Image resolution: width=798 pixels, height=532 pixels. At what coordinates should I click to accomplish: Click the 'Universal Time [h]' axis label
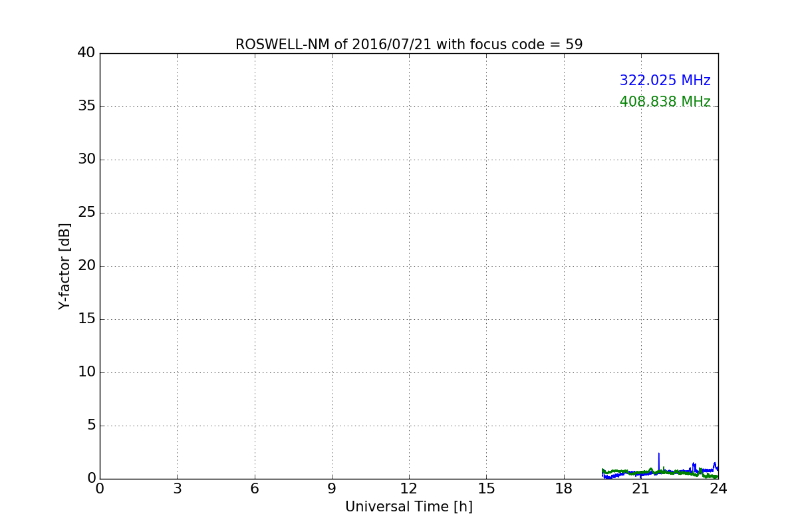(x=409, y=507)
